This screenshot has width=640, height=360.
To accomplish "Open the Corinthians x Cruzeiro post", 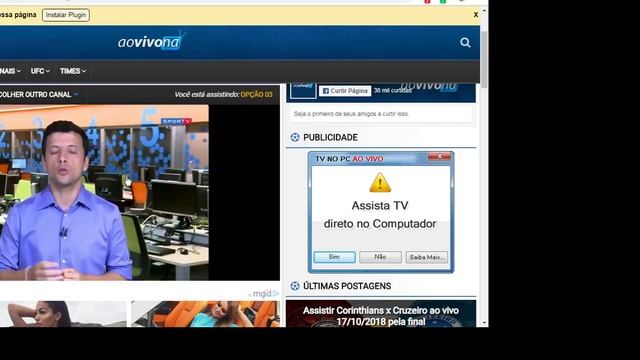I will (381, 314).
